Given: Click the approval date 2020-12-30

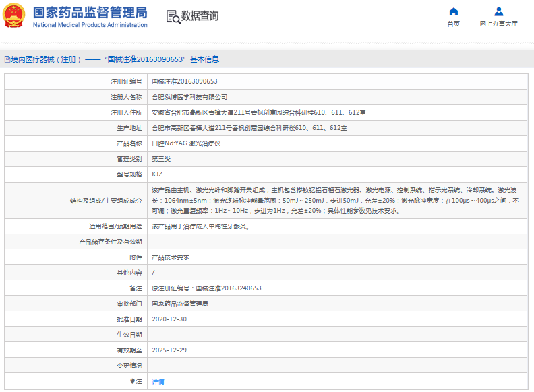Looking at the screenshot, I should point(169,319).
